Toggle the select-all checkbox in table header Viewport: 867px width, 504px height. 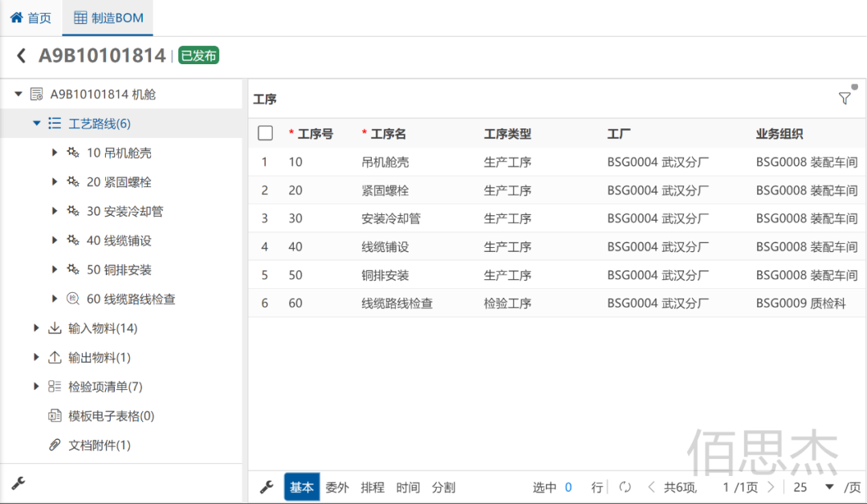pos(265,133)
